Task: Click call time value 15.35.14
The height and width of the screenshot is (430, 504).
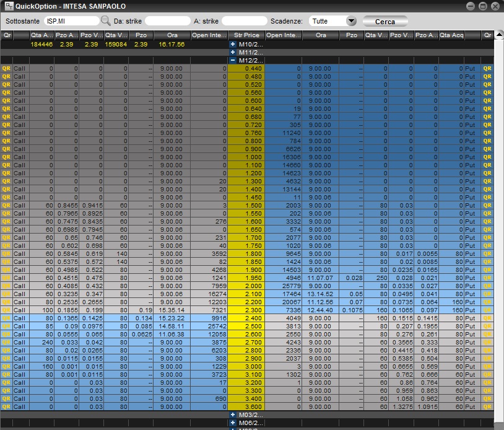Action: coord(172,310)
